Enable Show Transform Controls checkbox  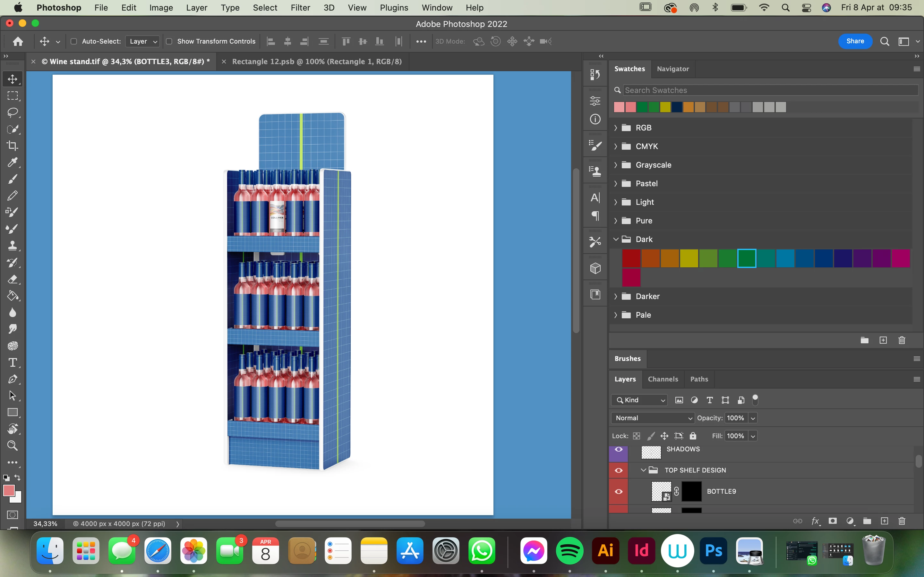pos(169,41)
